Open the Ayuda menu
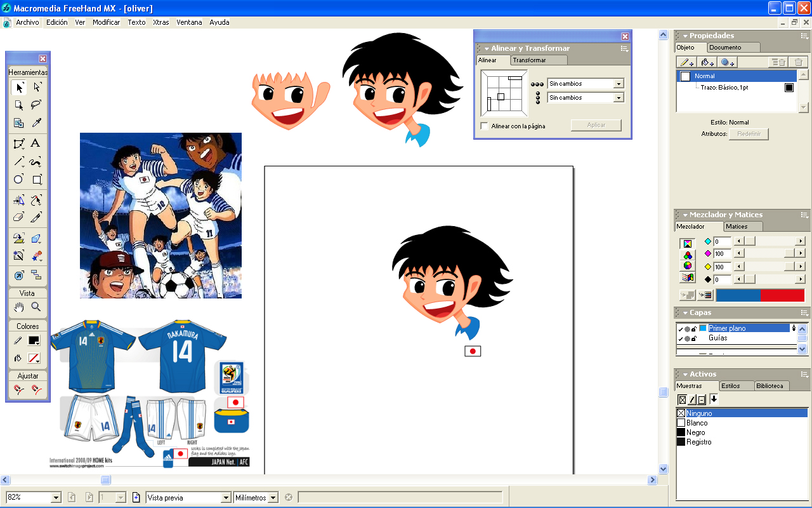The width and height of the screenshot is (812, 508). click(x=219, y=22)
